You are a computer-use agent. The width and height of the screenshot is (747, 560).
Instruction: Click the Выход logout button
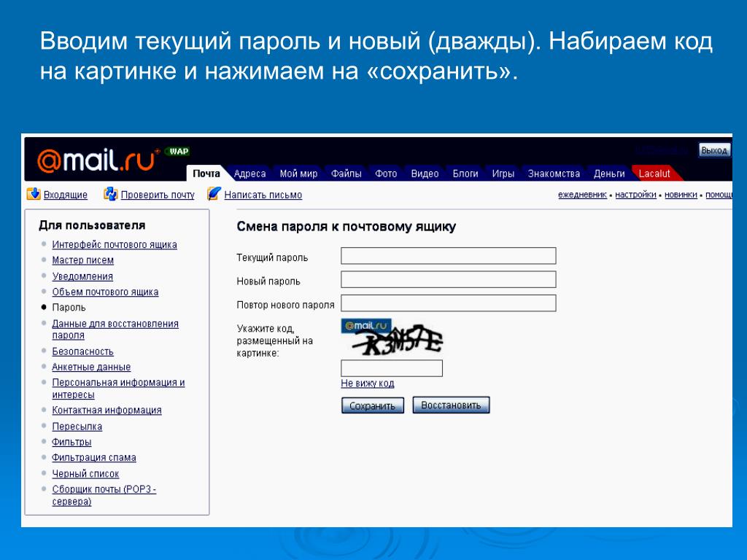[x=714, y=150]
